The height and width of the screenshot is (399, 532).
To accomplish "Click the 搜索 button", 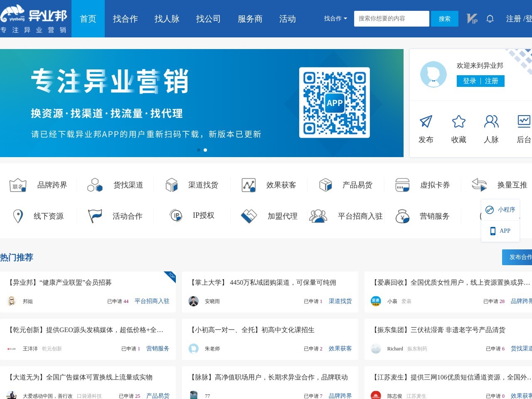I will click(445, 19).
